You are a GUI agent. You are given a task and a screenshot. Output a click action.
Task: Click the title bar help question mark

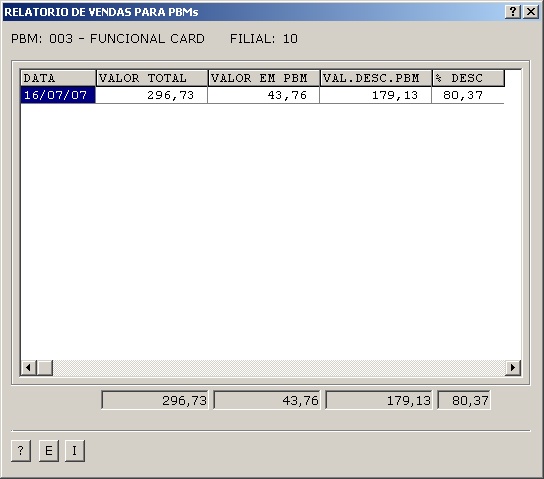tap(513, 12)
